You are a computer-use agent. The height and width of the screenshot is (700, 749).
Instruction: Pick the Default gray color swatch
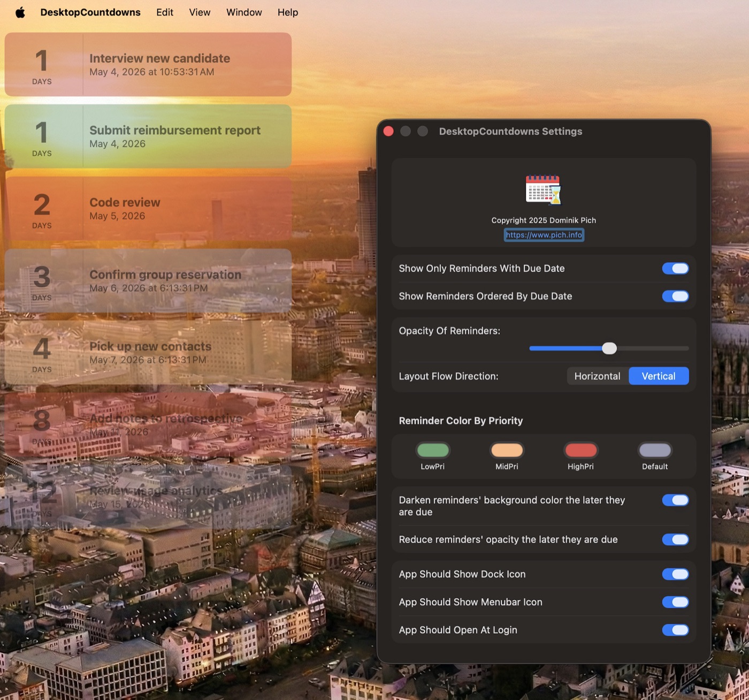pos(655,451)
